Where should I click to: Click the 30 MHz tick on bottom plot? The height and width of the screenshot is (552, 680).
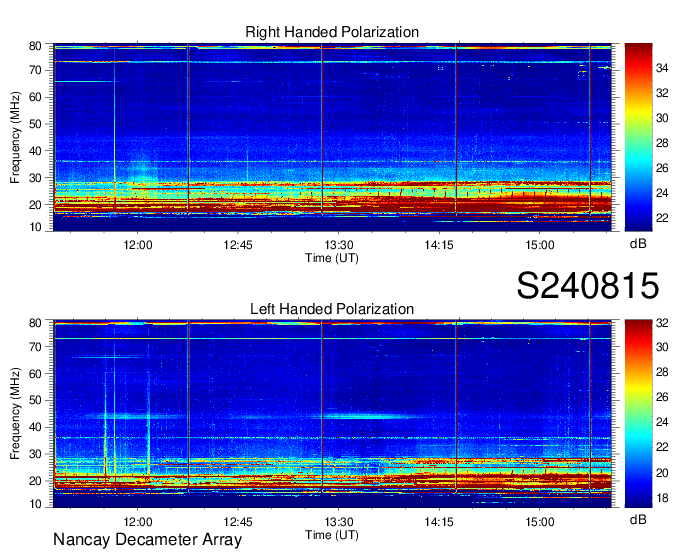click(x=36, y=454)
